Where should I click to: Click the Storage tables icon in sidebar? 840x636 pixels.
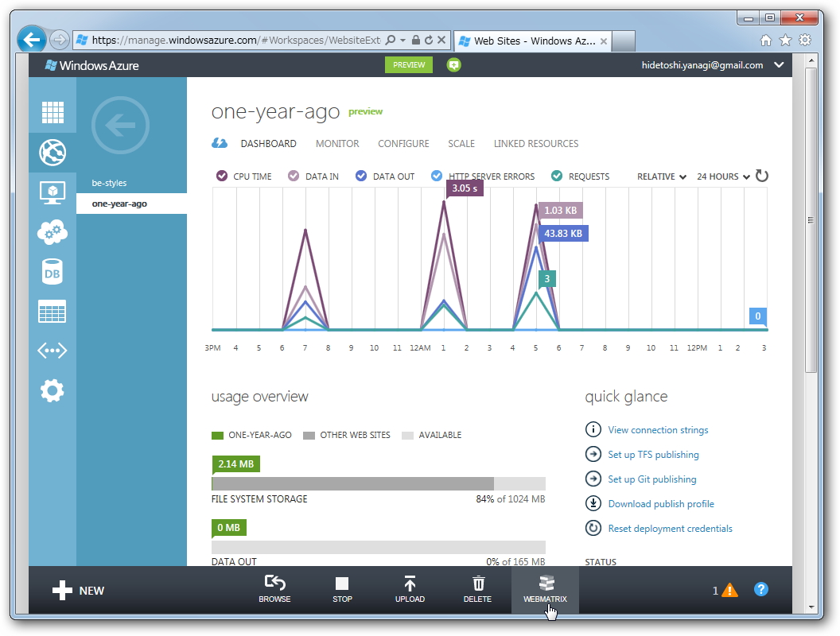click(52, 311)
